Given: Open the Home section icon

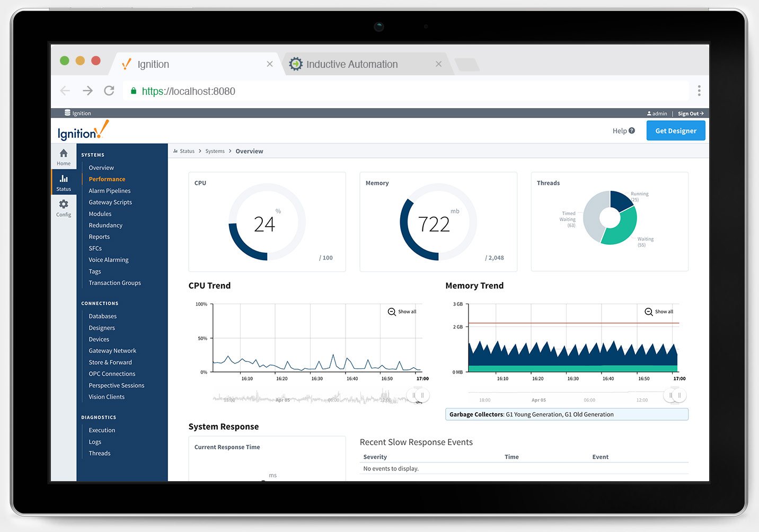Looking at the screenshot, I should click(x=64, y=154).
